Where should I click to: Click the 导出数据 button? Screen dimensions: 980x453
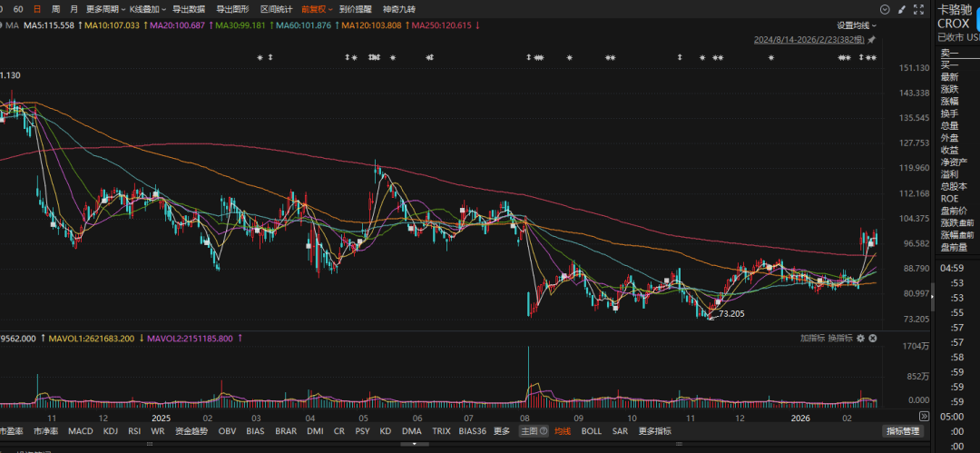point(189,9)
